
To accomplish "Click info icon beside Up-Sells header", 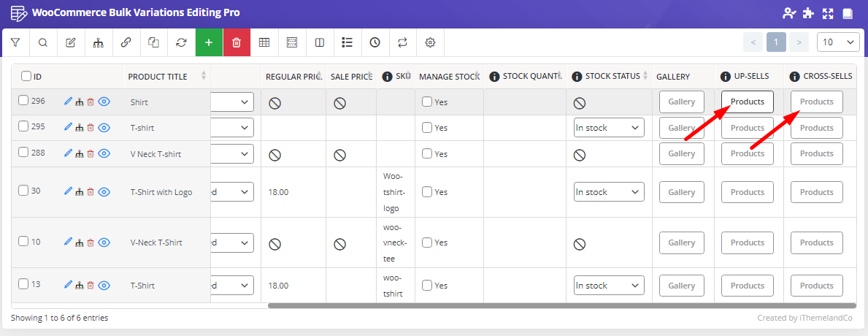I will click(724, 77).
